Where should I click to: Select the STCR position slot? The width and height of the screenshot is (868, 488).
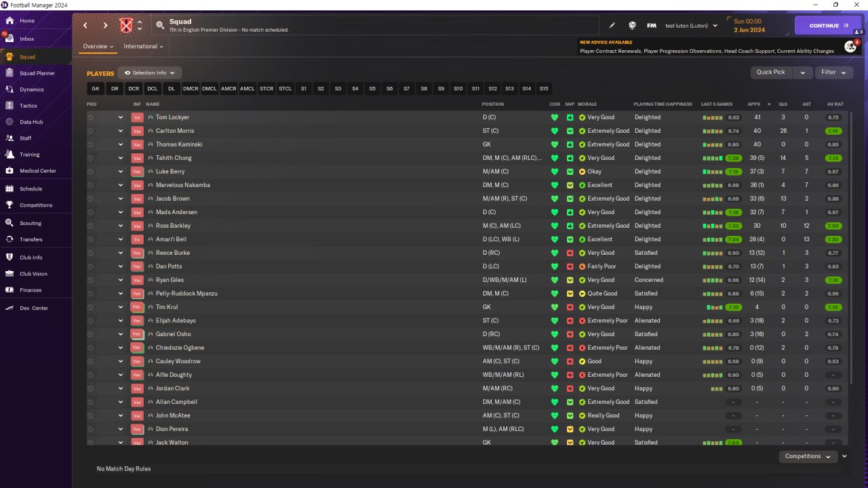(x=267, y=89)
